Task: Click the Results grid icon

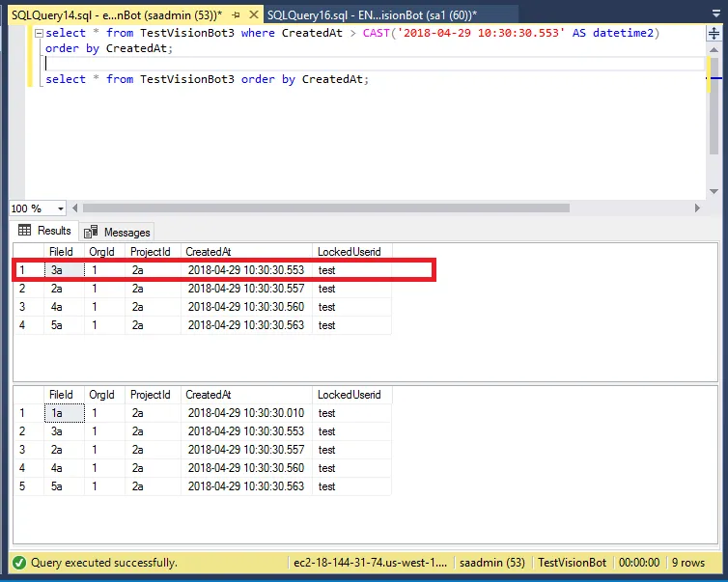Action: [24, 231]
